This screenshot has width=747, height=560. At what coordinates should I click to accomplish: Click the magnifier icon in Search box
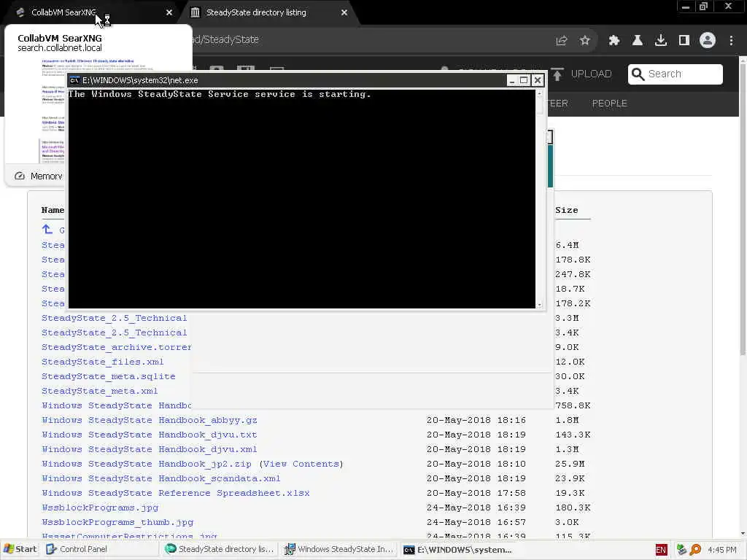click(x=638, y=74)
